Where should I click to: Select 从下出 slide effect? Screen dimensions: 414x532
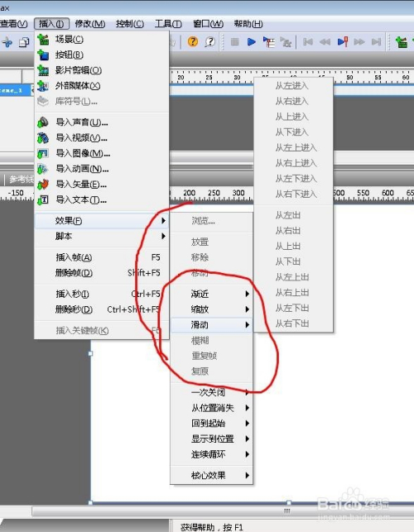pos(293,262)
